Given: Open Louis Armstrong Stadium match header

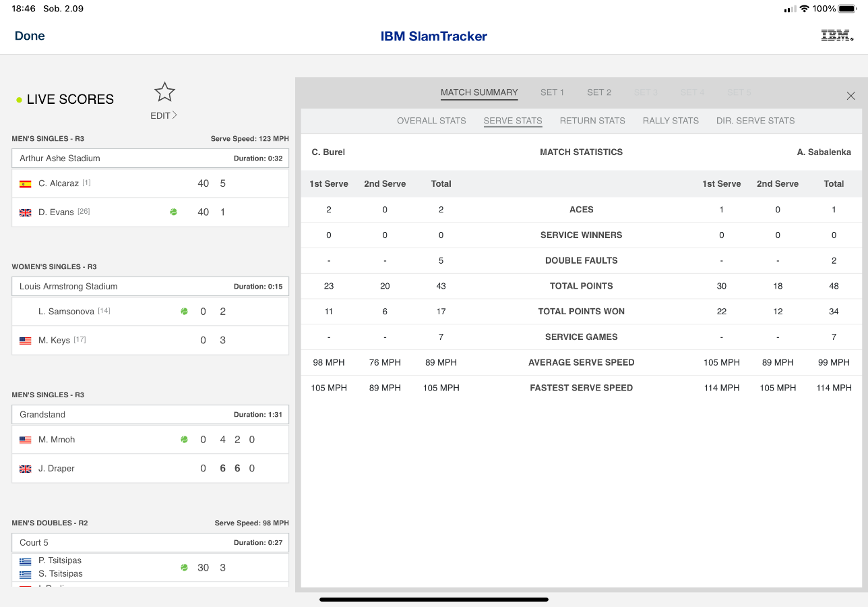Looking at the screenshot, I should point(150,287).
